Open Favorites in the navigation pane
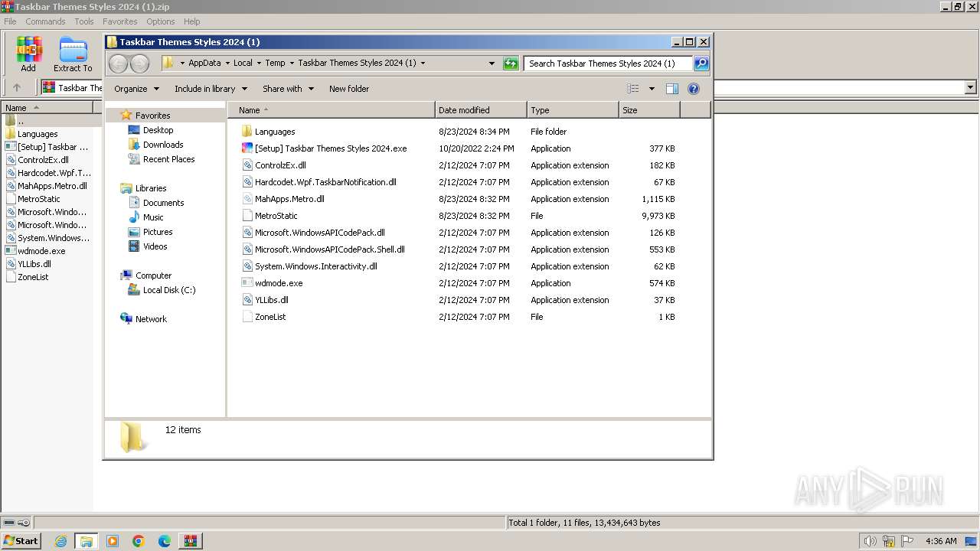 pyautogui.click(x=152, y=116)
